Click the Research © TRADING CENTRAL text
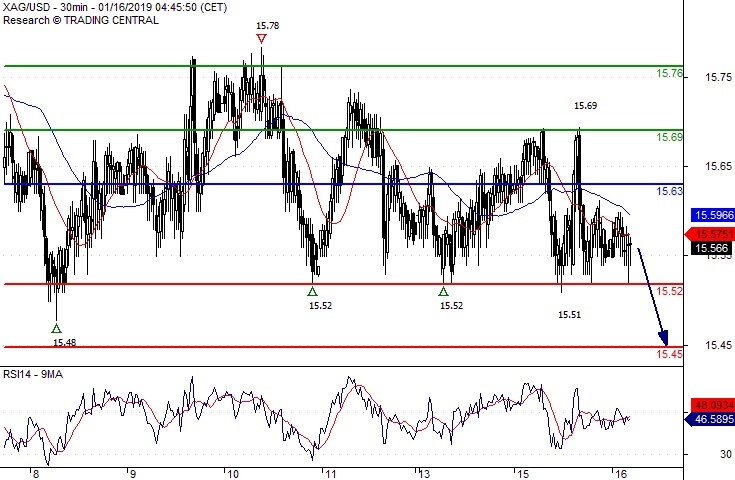 tap(78, 20)
